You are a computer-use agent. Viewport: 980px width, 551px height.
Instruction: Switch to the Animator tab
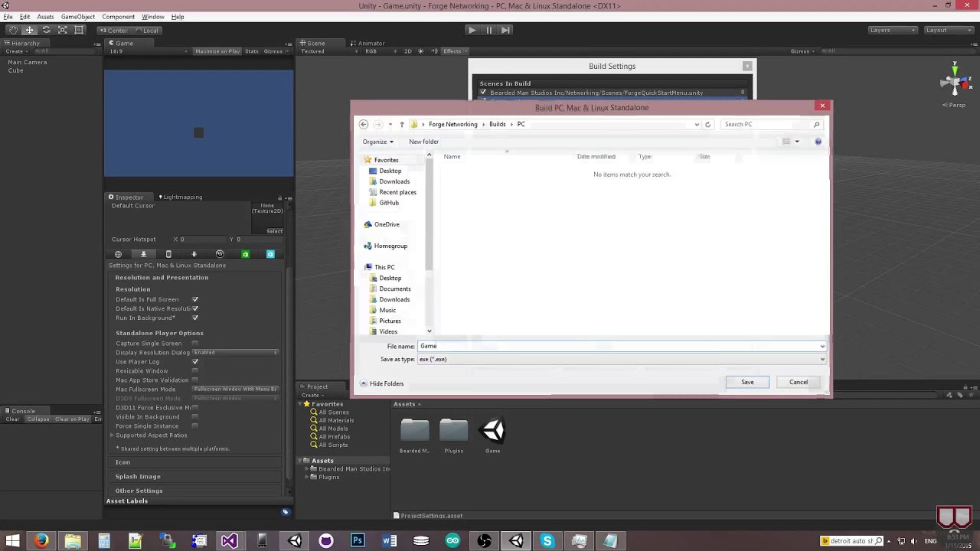pos(367,43)
